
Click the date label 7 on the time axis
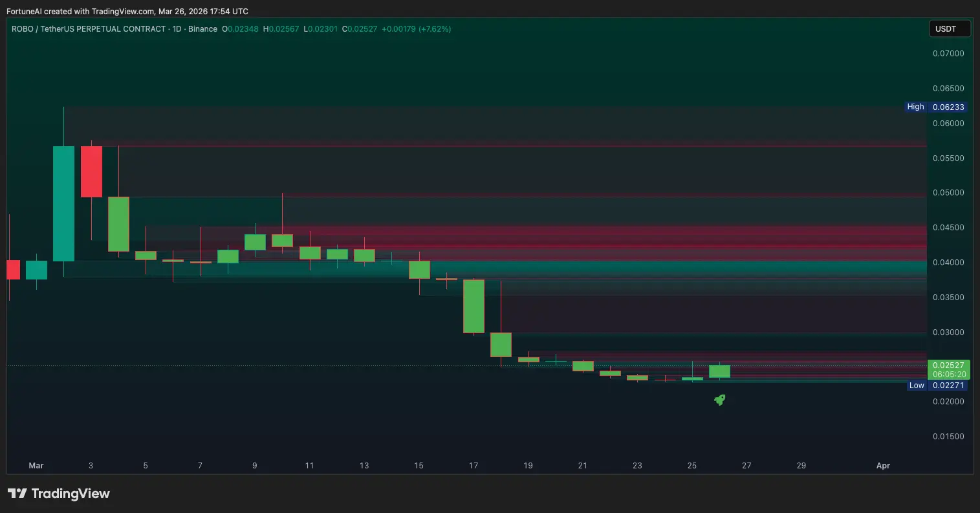pyautogui.click(x=201, y=466)
